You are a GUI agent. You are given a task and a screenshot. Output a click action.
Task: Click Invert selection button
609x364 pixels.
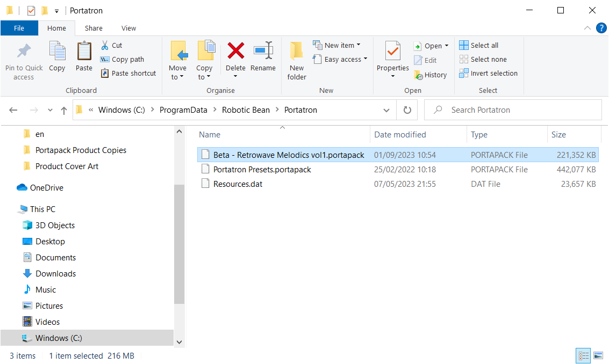(x=489, y=74)
